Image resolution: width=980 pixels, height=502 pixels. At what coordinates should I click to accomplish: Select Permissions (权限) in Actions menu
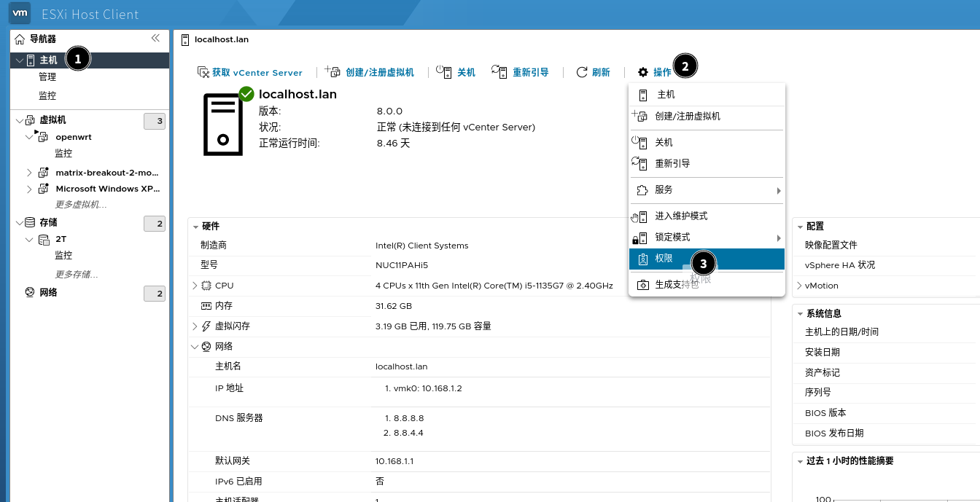pyautogui.click(x=707, y=259)
